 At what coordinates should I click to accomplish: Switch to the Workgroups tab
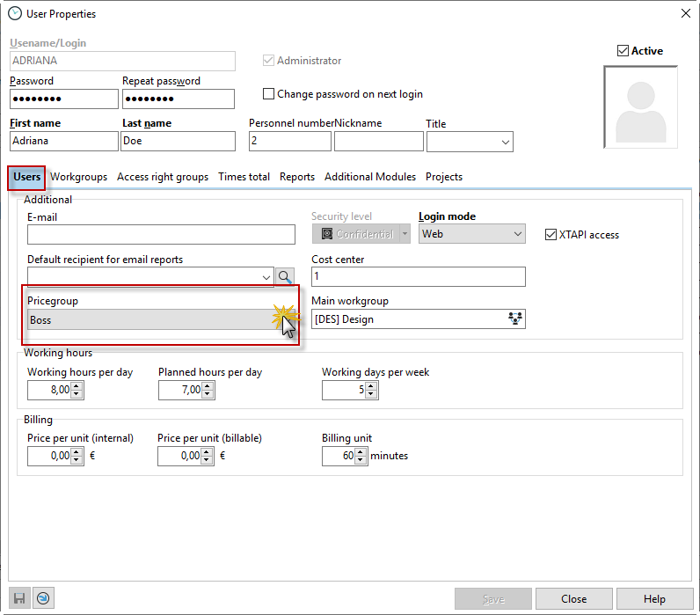point(78,177)
